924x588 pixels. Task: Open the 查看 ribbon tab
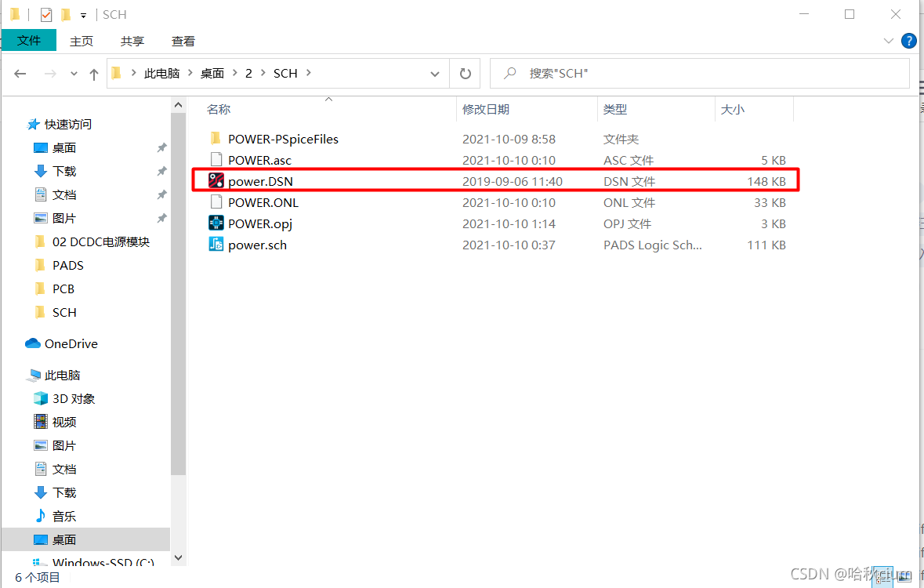coord(183,41)
